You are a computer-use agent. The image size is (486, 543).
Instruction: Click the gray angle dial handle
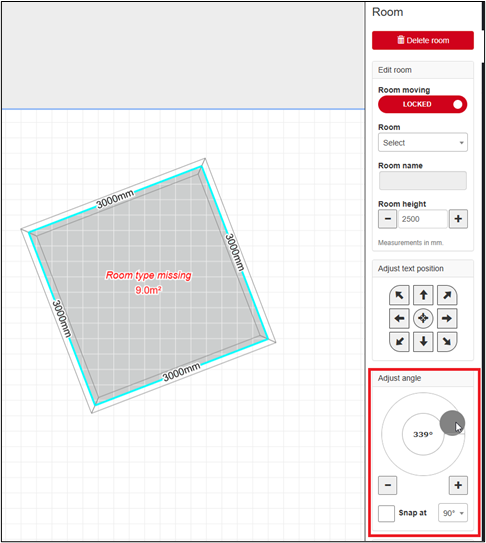452,423
